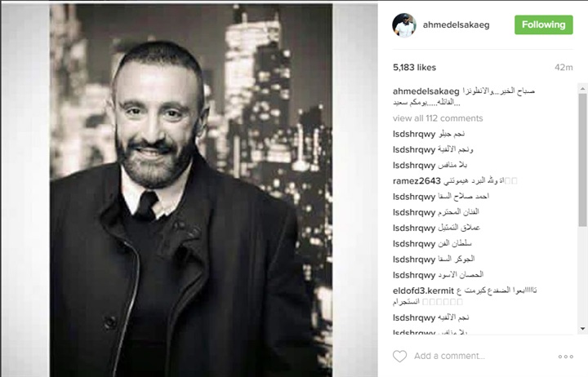Show who liked via 5,183 likes
Viewport: 588px width, 377px height.
click(x=414, y=68)
